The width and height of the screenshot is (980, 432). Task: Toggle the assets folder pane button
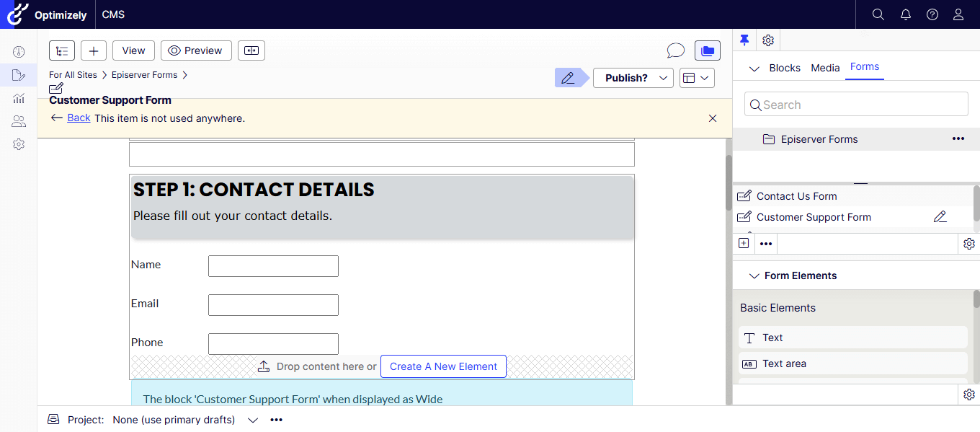click(x=707, y=50)
